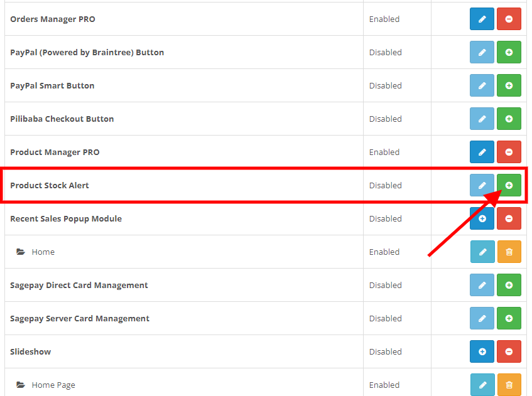Select the "Sagepay Server Card Management" name
532x396 pixels.
pyautogui.click(x=80, y=319)
